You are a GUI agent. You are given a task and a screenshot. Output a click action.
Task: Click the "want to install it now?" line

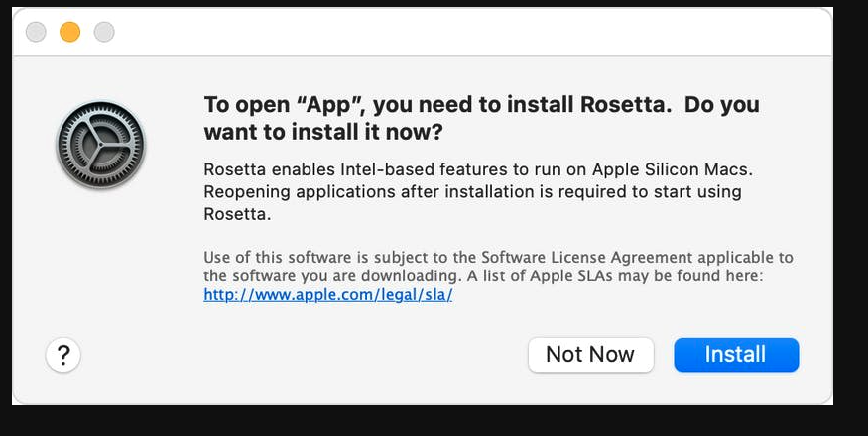point(323,131)
